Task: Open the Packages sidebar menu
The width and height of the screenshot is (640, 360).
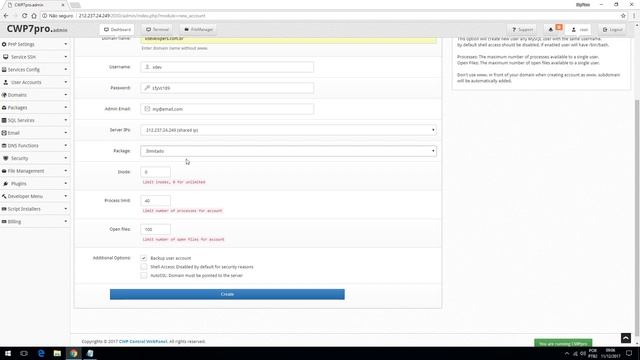Action: click(x=35, y=107)
